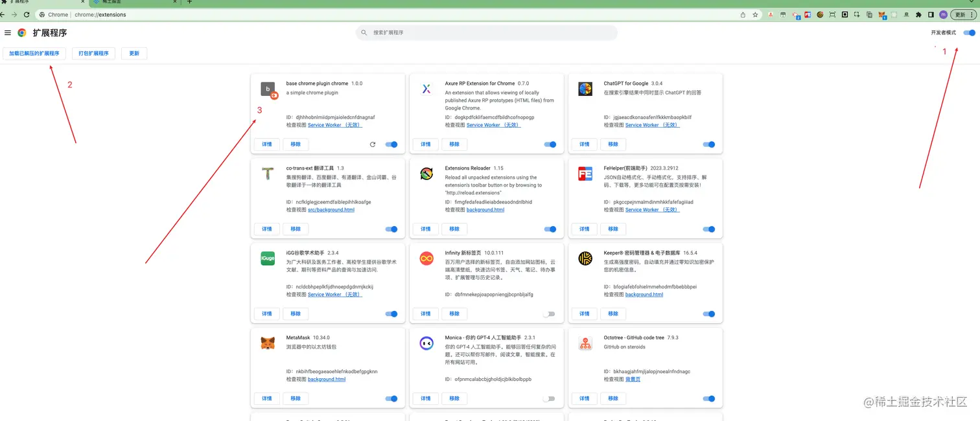
Task: Click the Update button below the title
Action: coord(134,54)
